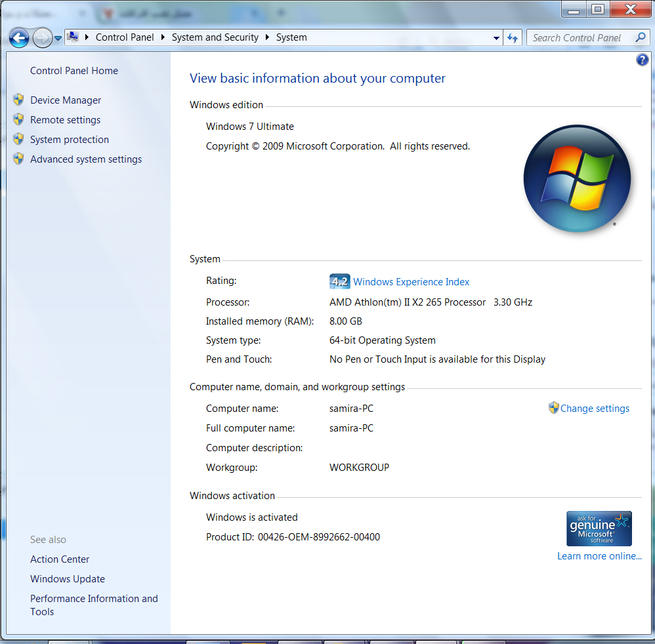Open the recent pages dropdown arrow

click(x=58, y=39)
